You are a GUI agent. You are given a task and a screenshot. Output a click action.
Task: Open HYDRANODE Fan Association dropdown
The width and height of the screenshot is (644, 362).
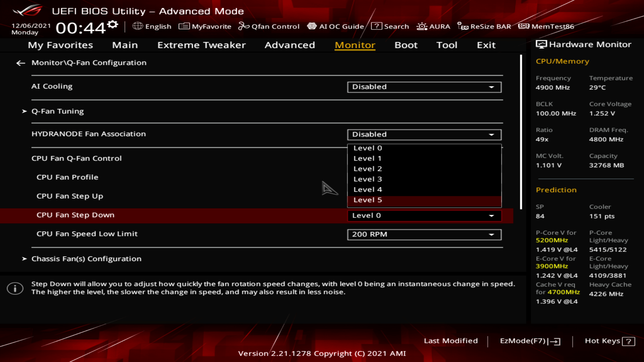424,135
